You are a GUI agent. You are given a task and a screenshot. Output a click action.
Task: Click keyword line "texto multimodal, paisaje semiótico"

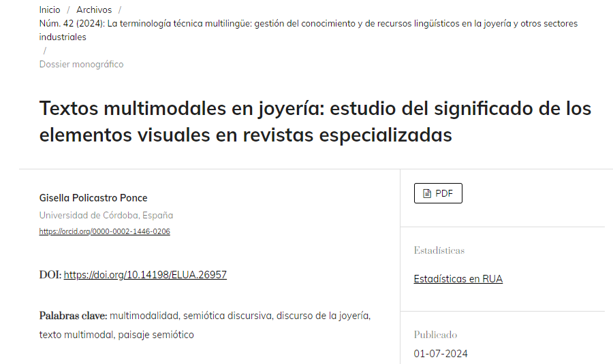click(116, 335)
